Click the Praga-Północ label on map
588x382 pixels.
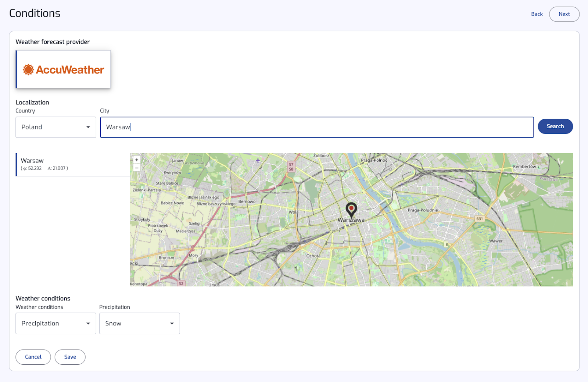pos(374,160)
